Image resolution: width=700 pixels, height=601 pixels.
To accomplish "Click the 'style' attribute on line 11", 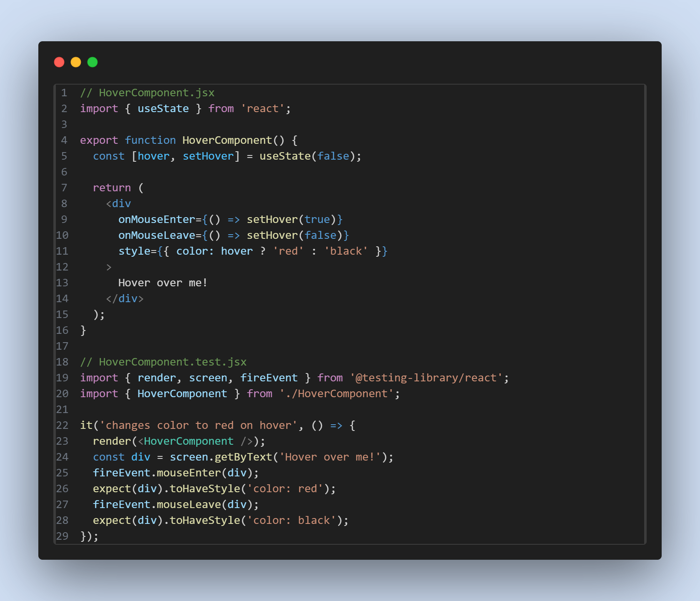I will click(x=134, y=251).
